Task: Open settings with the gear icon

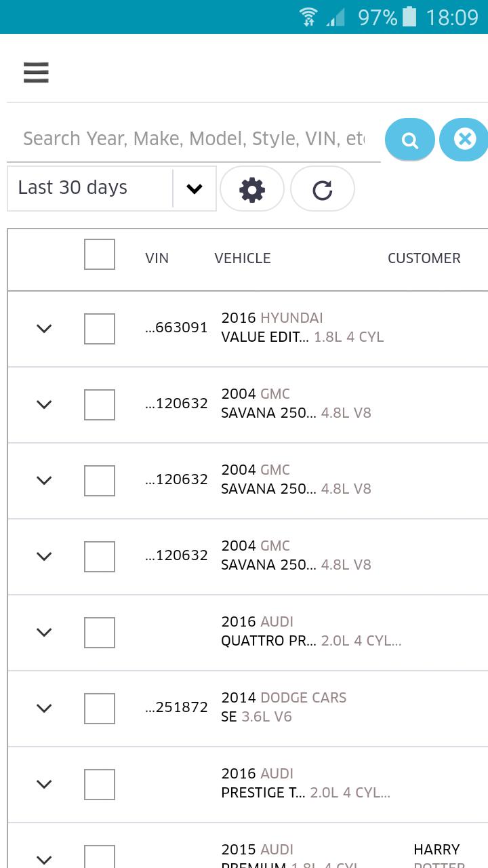Action: (252, 189)
